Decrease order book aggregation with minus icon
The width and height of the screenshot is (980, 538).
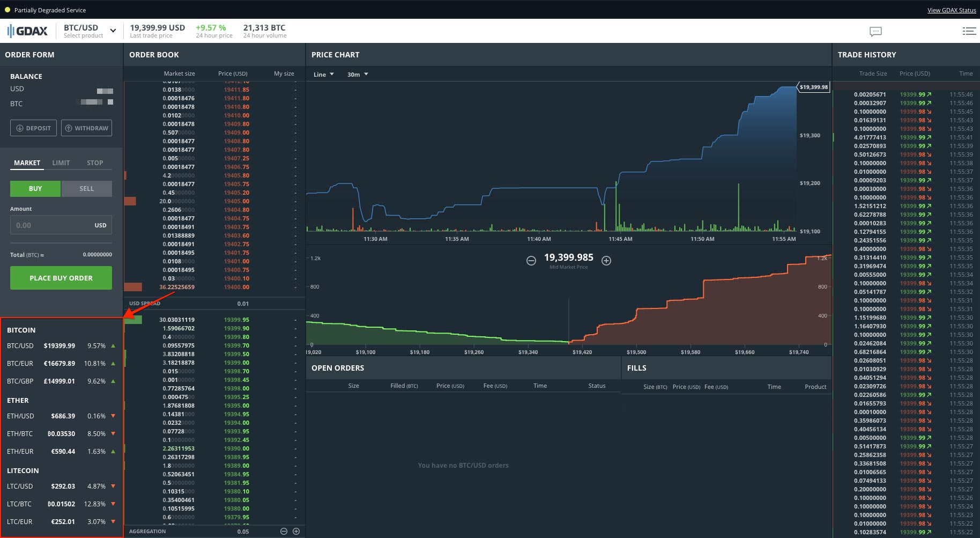284,531
